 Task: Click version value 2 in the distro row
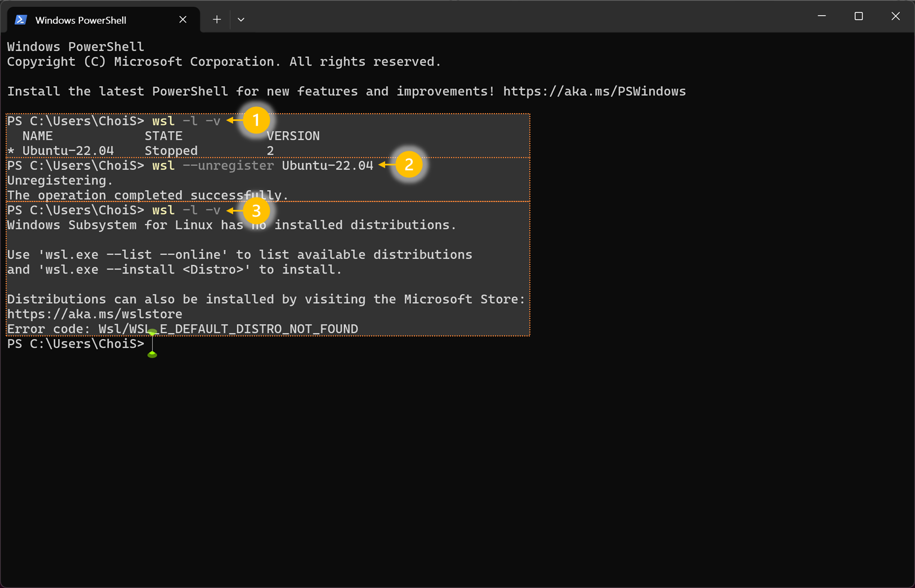pos(270,151)
